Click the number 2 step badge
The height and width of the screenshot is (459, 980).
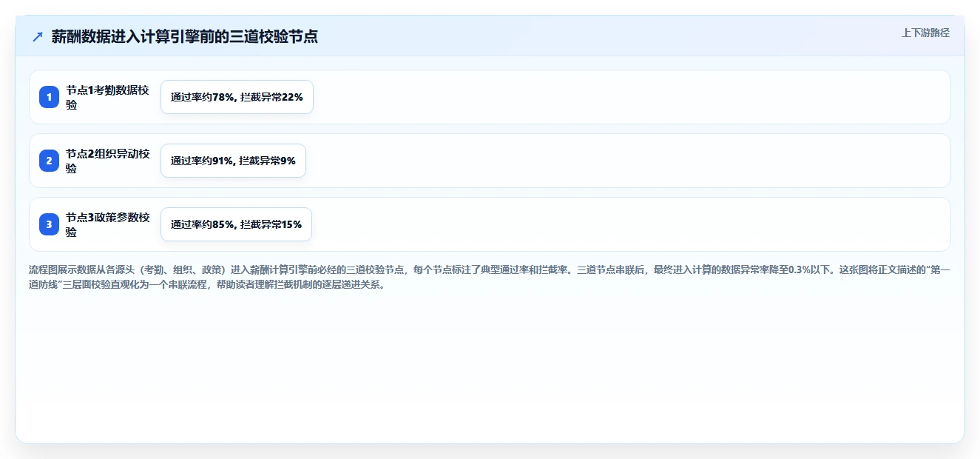49,161
